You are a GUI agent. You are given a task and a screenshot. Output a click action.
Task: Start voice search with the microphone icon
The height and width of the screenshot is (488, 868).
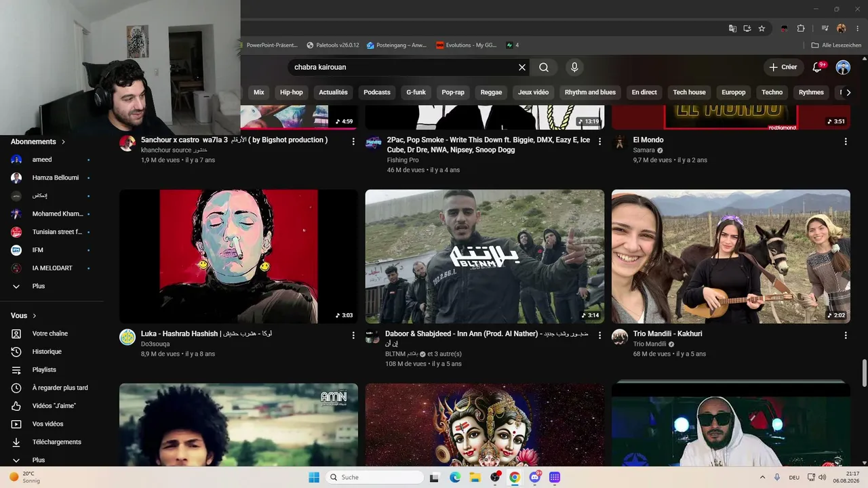[x=574, y=67]
